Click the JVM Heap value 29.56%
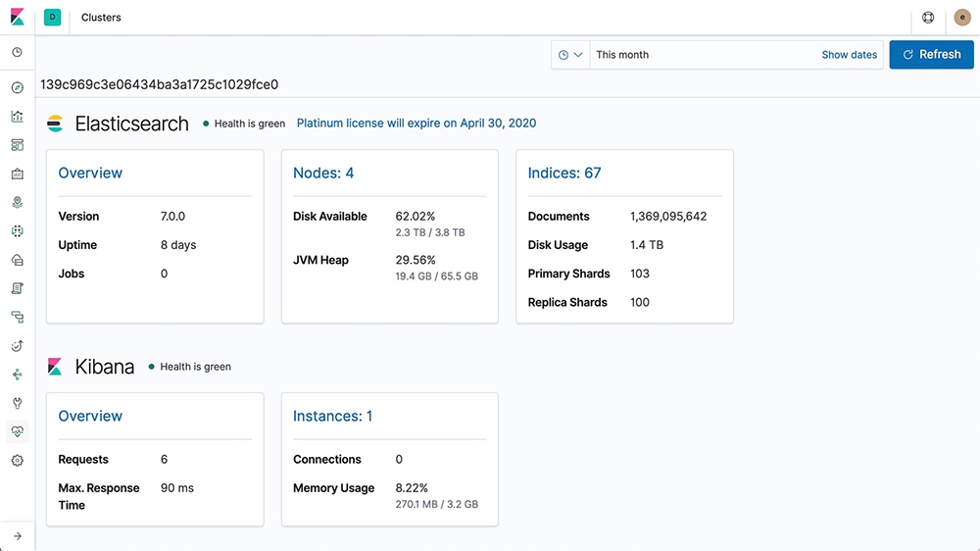 pyautogui.click(x=415, y=260)
